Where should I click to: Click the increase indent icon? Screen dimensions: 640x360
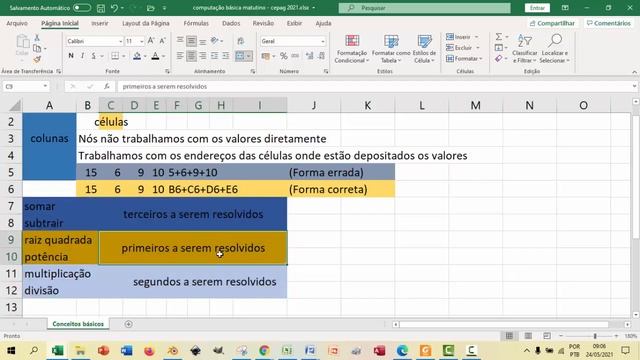coord(225,56)
